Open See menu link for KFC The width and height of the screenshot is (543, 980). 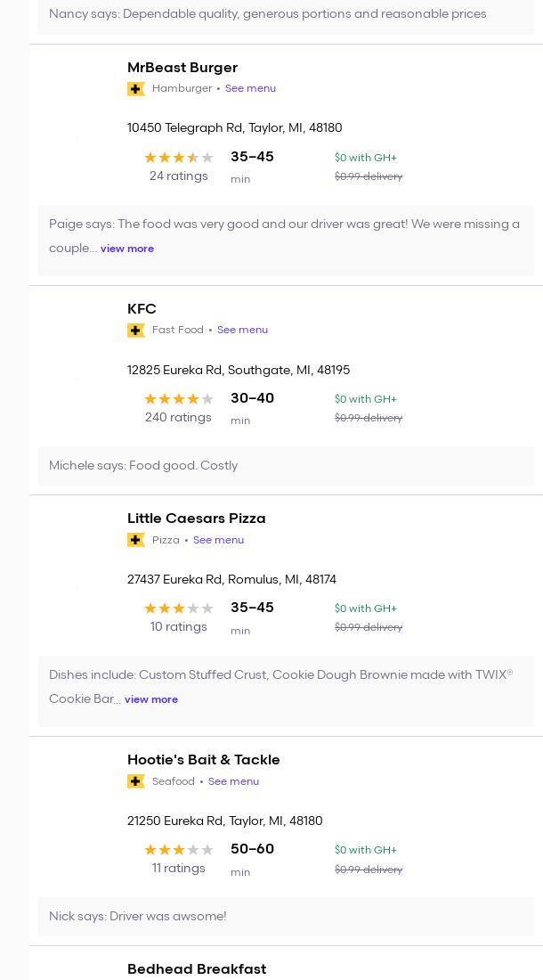pos(242,330)
